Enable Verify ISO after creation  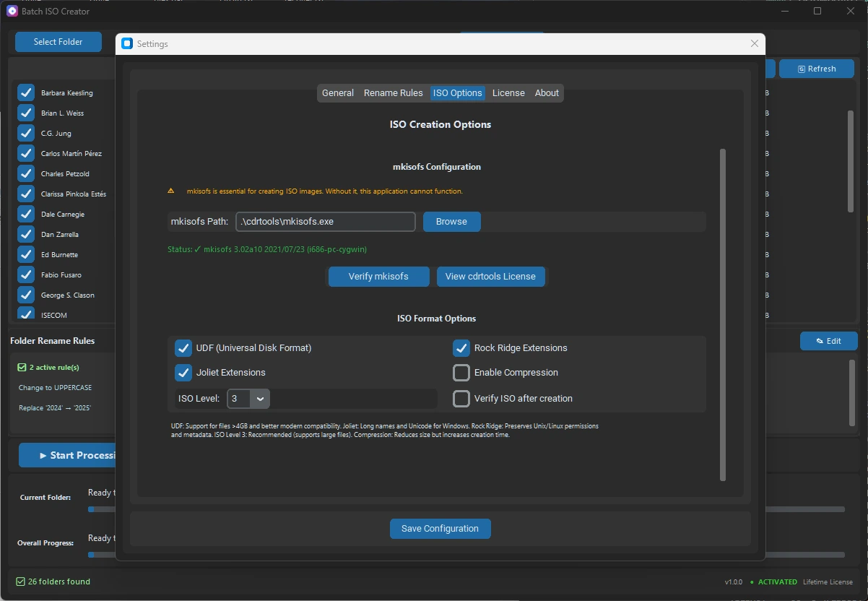coord(461,398)
